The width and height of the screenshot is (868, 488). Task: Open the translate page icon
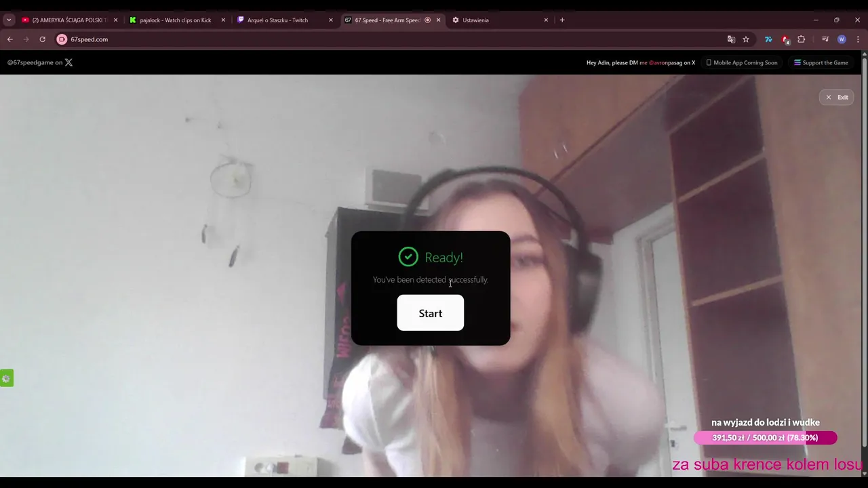(x=731, y=39)
